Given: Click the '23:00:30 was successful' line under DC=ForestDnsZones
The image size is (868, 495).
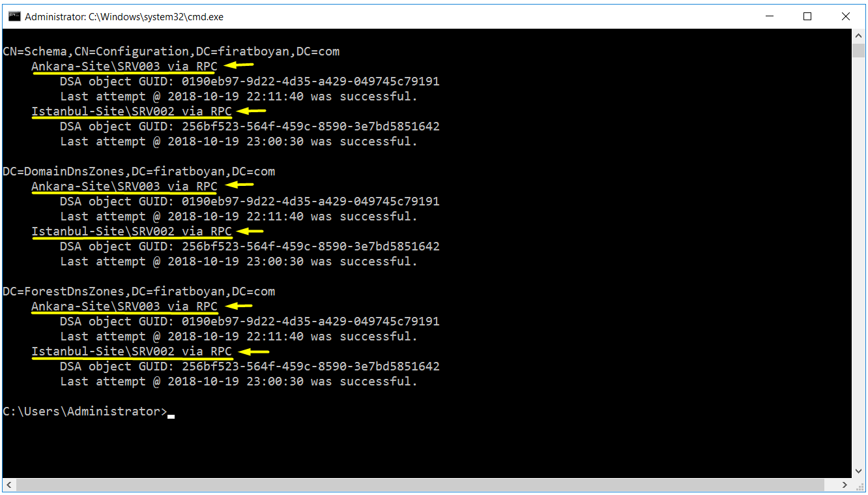Looking at the screenshot, I should click(x=239, y=382).
